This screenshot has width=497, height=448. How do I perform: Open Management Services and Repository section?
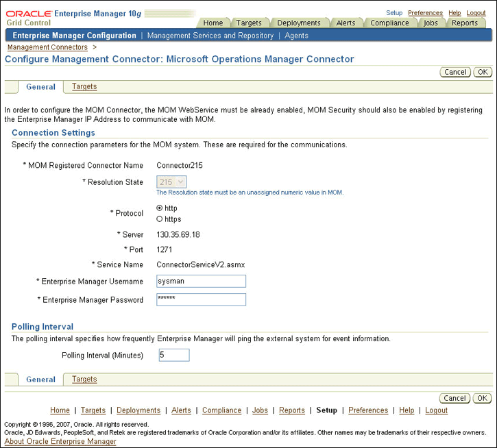[210, 36]
